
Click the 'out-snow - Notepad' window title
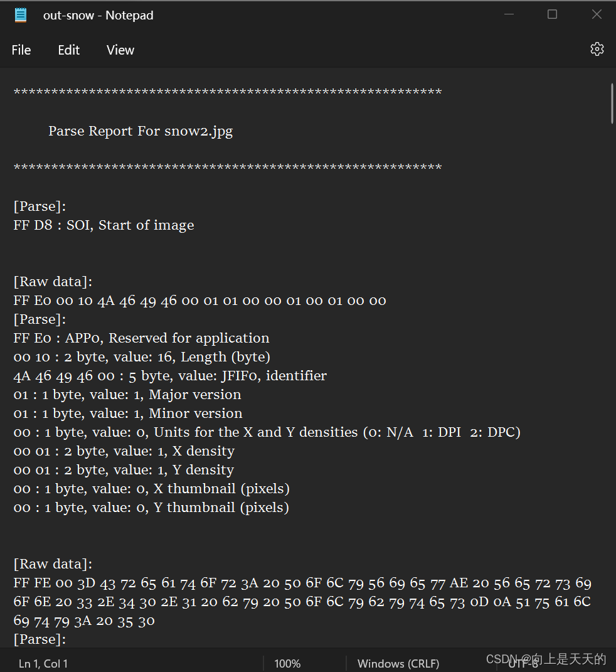[x=98, y=16]
